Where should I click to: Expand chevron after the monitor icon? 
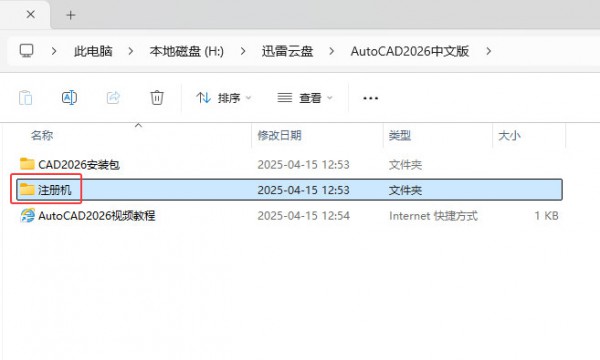tap(54, 51)
